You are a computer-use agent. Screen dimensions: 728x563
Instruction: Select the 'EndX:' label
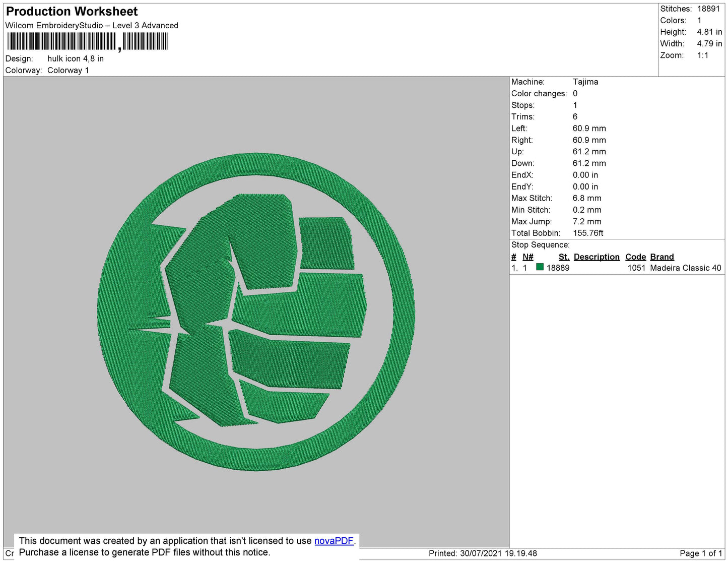point(522,175)
